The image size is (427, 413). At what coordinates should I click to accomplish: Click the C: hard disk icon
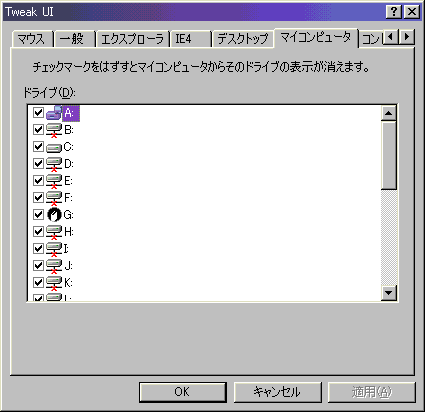click(x=54, y=147)
